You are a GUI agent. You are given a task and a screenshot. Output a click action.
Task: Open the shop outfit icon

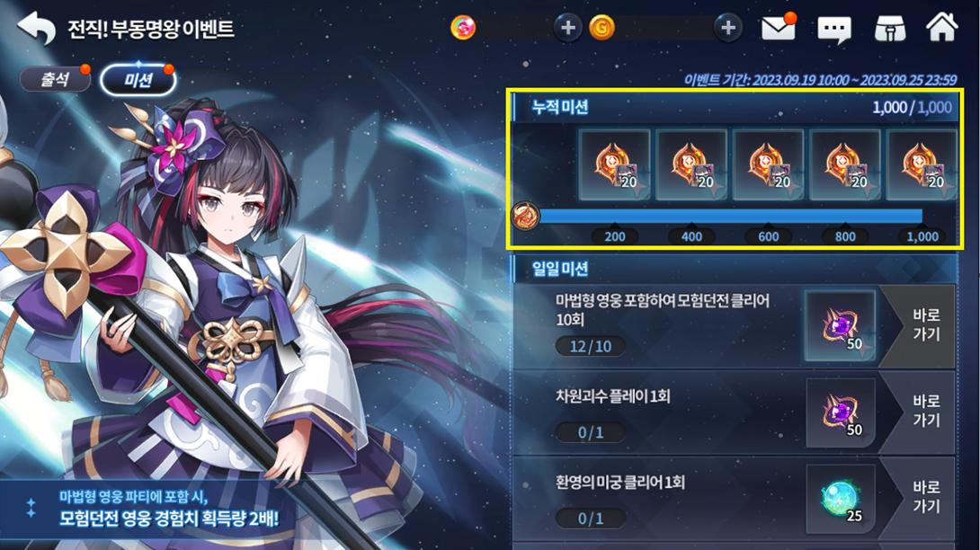click(890, 29)
